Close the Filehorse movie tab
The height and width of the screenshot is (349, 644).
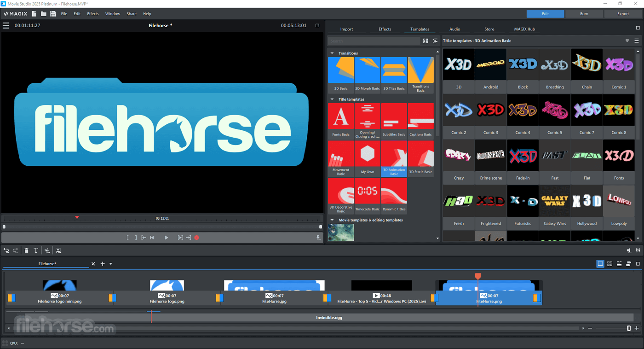point(93,264)
